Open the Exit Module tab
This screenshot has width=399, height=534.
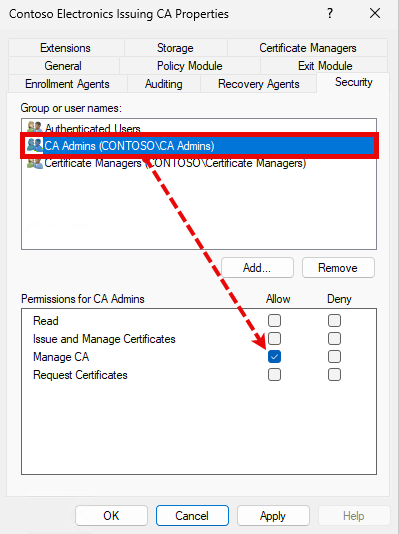coord(325,66)
